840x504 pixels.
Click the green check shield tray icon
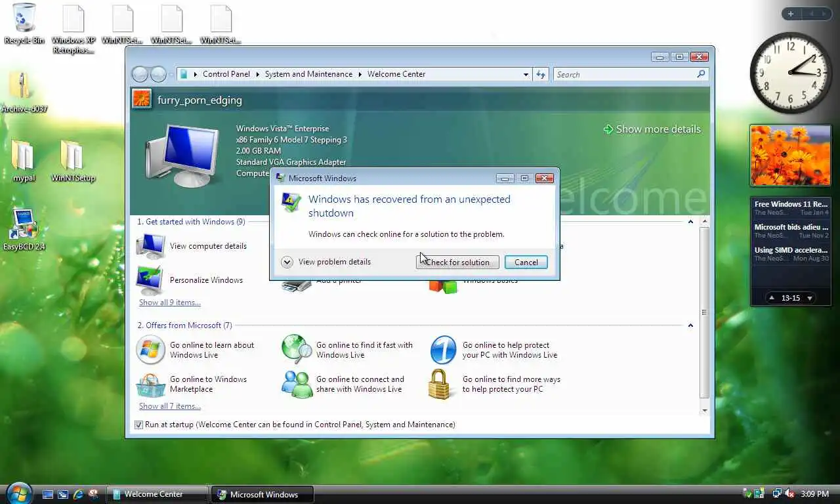click(x=746, y=493)
